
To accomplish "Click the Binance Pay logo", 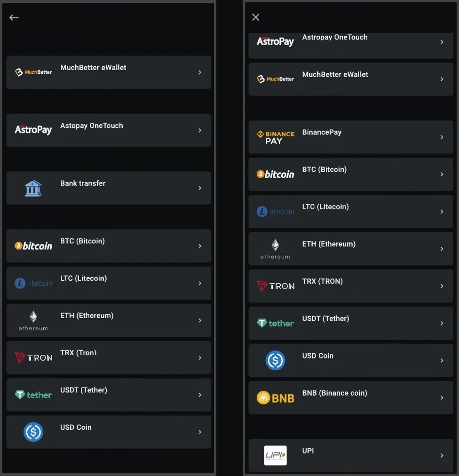I will pyautogui.click(x=275, y=137).
